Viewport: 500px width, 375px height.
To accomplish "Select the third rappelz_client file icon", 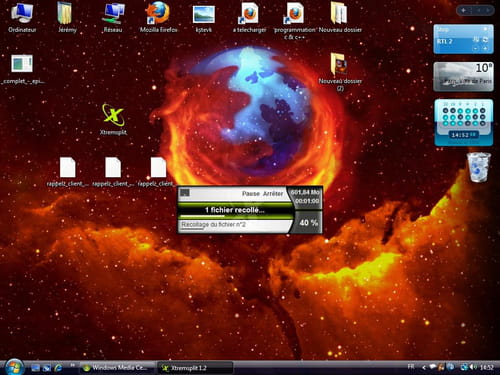I will [157, 172].
